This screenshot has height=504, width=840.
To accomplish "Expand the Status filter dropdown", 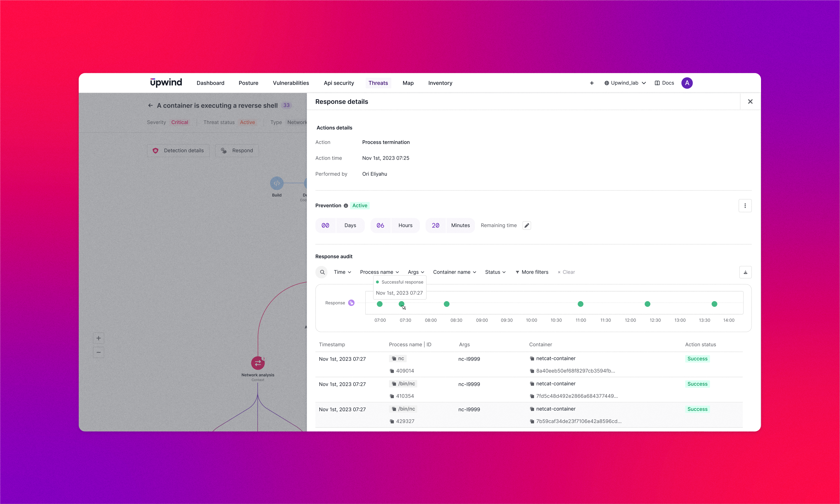I will (495, 272).
